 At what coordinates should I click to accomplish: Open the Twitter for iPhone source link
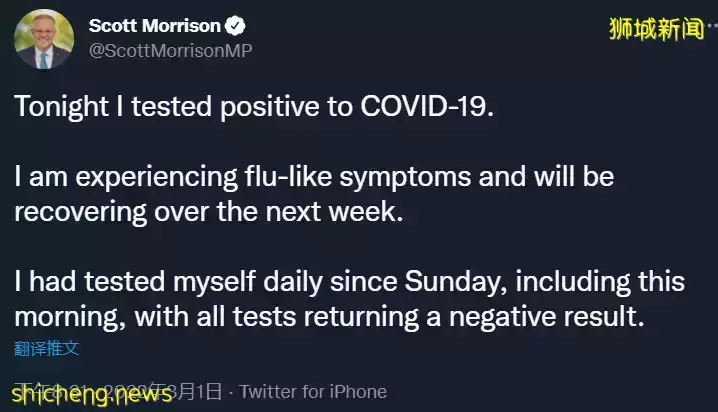[313, 391]
